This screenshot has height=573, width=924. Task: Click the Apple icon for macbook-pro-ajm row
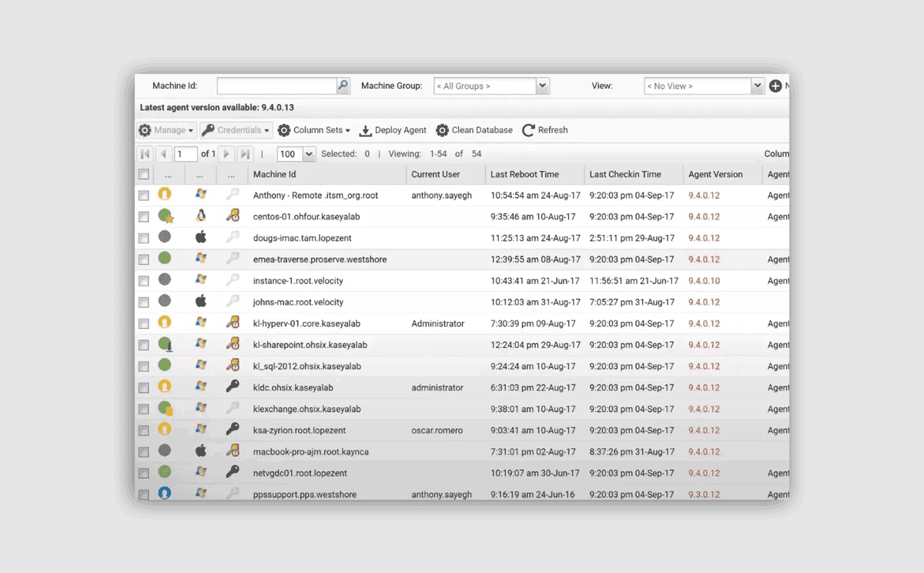tap(201, 451)
